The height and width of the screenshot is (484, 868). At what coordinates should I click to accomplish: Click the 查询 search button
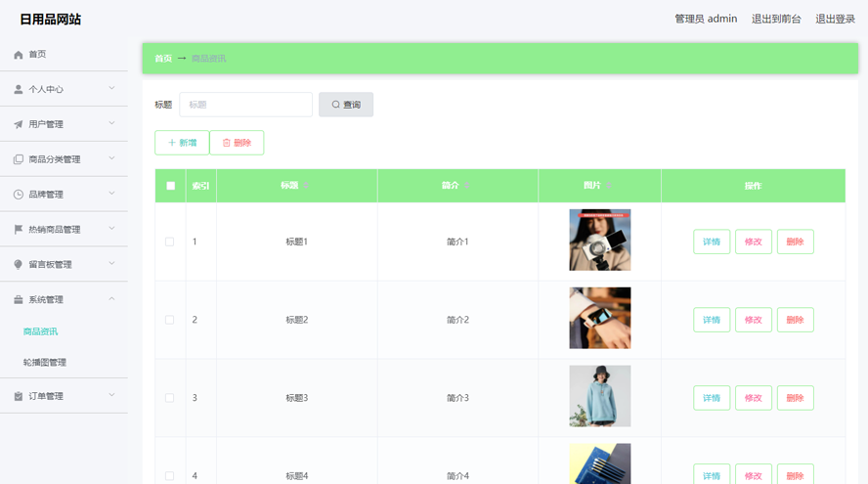pos(346,105)
